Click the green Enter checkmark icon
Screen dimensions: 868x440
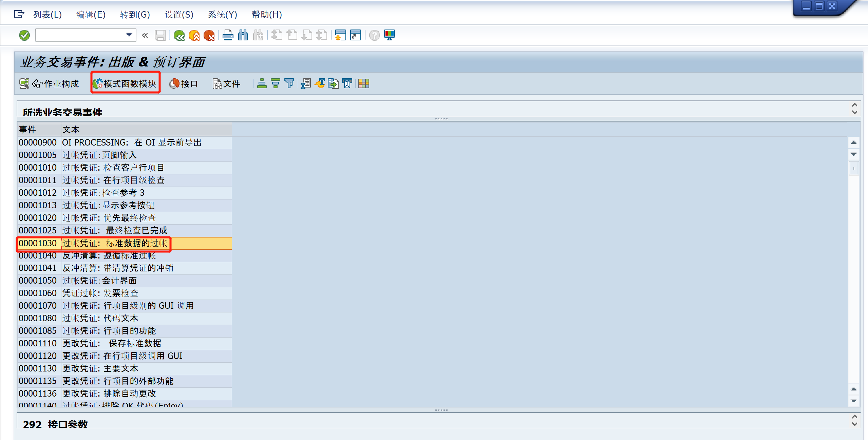(x=24, y=35)
